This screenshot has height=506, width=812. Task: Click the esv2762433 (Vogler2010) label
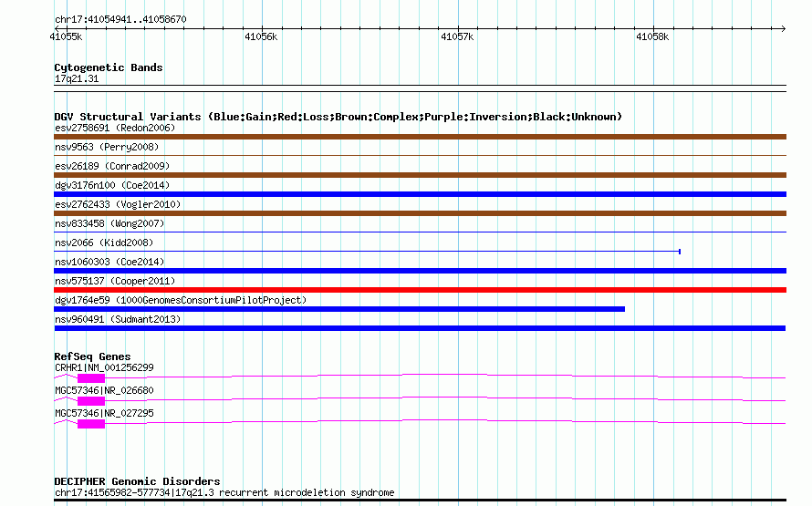[118, 204]
